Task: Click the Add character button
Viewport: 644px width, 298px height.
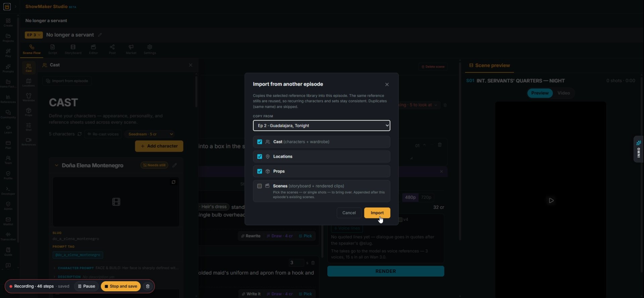Action: click(x=159, y=146)
